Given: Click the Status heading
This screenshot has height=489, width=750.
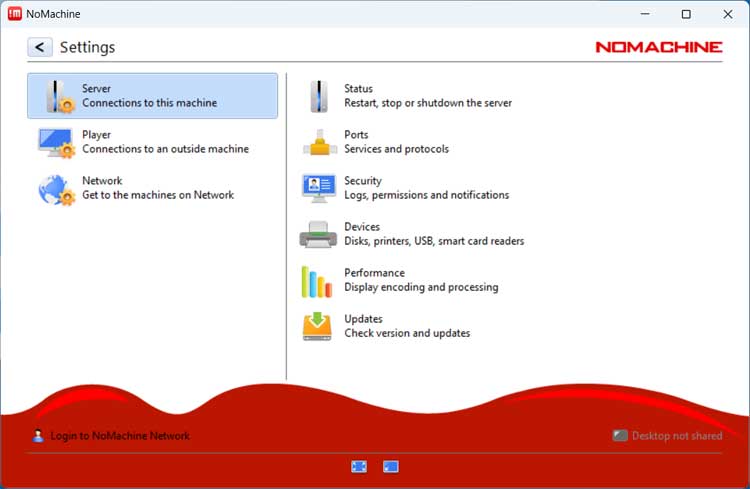Looking at the screenshot, I should tap(358, 89).
